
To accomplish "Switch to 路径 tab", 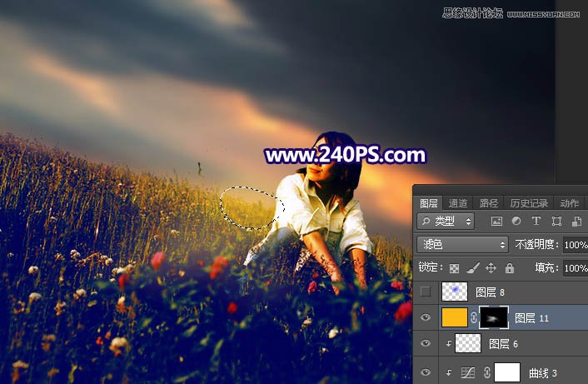I will [489, 203].
